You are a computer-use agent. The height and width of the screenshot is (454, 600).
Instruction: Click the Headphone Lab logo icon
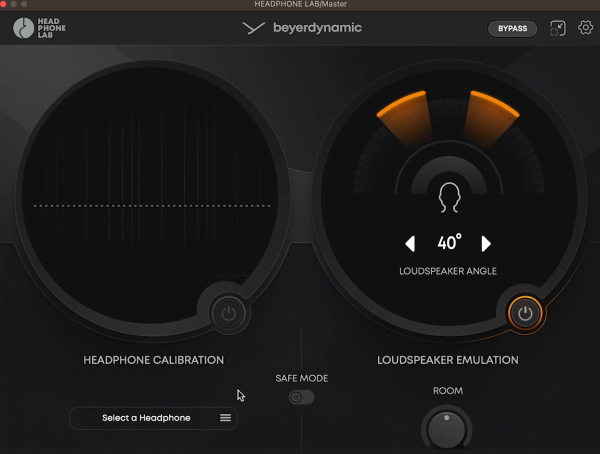point(23,28)
